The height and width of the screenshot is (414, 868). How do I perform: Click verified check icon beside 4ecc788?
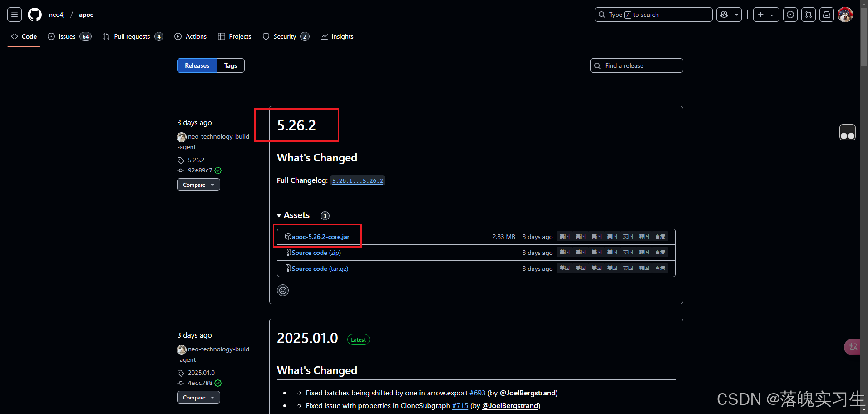(218, 383)
